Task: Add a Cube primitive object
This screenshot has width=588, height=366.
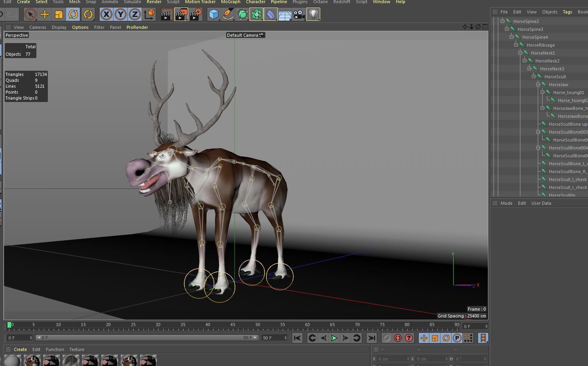Action: click(214, 15)
